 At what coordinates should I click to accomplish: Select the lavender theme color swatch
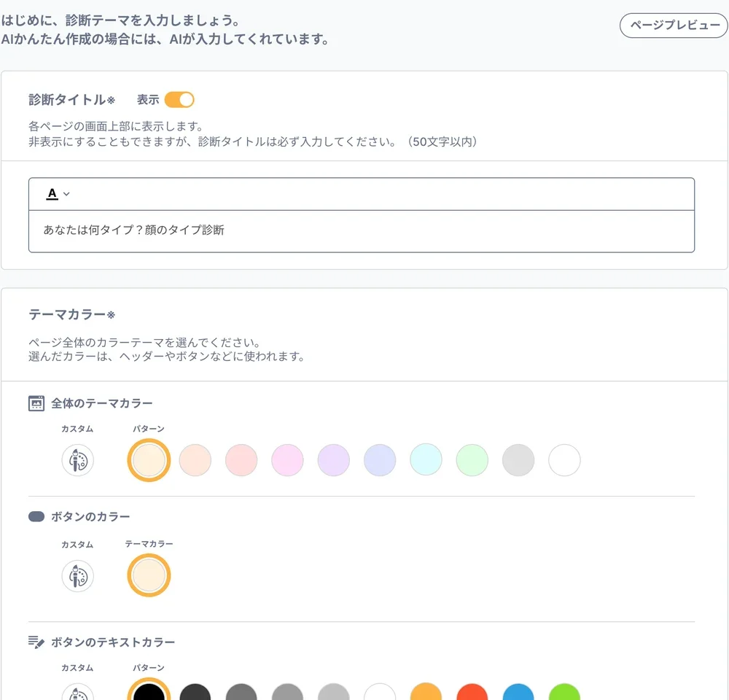click(333, 460)
